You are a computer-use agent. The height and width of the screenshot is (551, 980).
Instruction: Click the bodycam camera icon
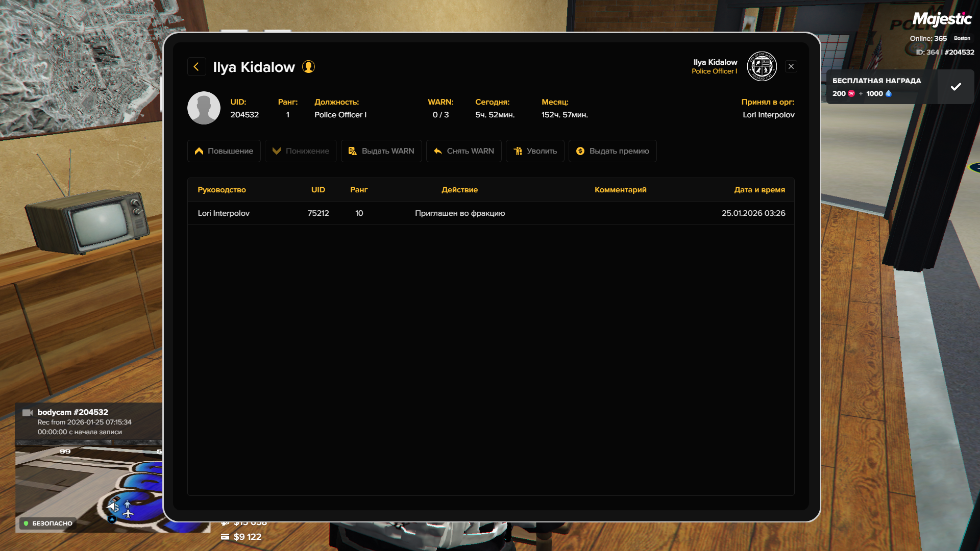28,413
